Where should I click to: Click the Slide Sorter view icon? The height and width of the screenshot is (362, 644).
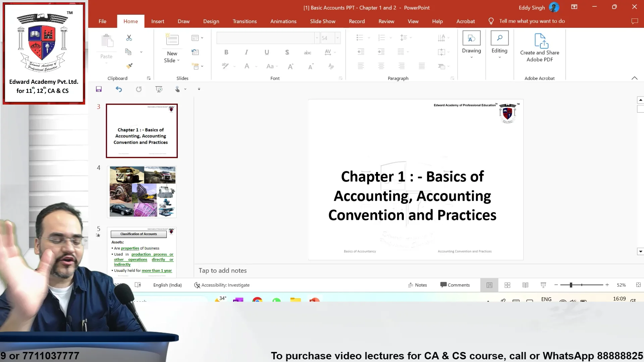pos(507,285)
